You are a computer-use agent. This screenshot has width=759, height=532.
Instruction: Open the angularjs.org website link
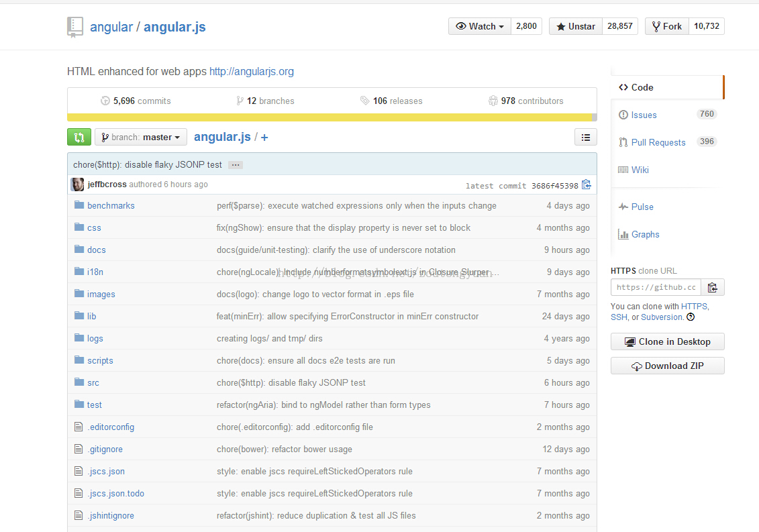251,71
